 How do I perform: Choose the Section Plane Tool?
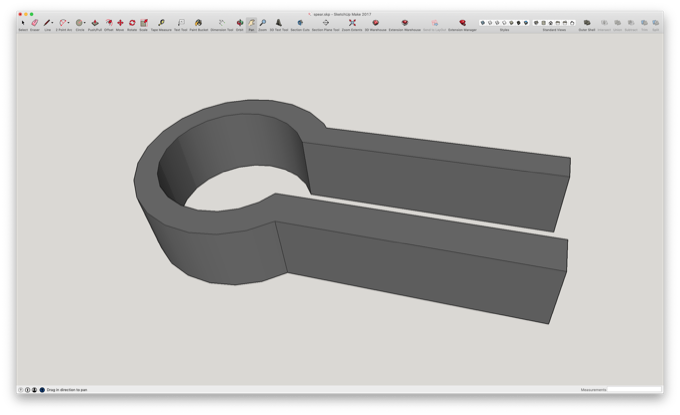(326, 23)
